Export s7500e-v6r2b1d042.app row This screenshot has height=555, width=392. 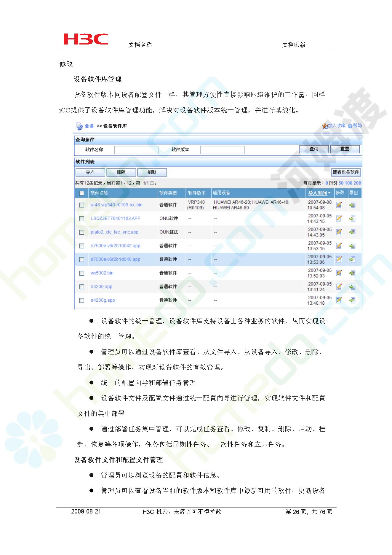point(352,246)
